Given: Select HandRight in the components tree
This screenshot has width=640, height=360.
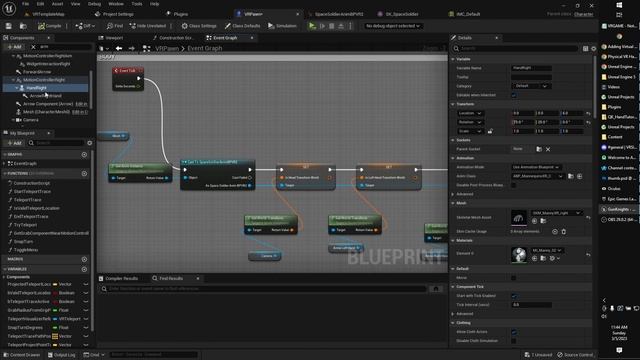Looking at the screenshot, I should [36, 88].
